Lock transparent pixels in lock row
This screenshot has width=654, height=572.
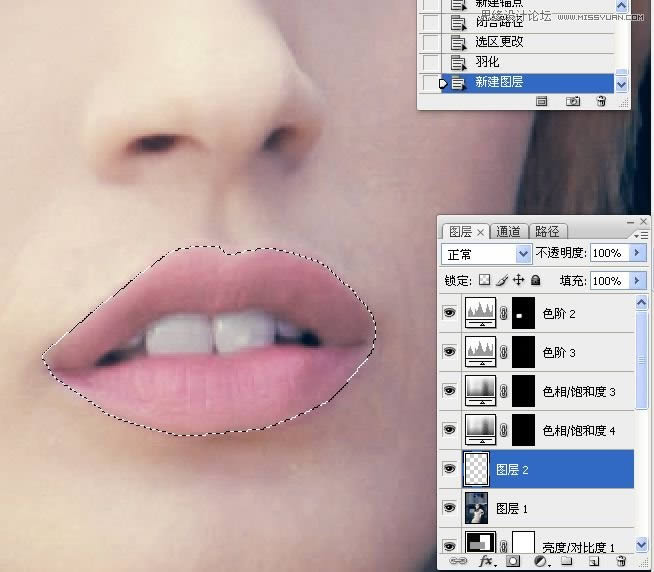pos(485,282)
